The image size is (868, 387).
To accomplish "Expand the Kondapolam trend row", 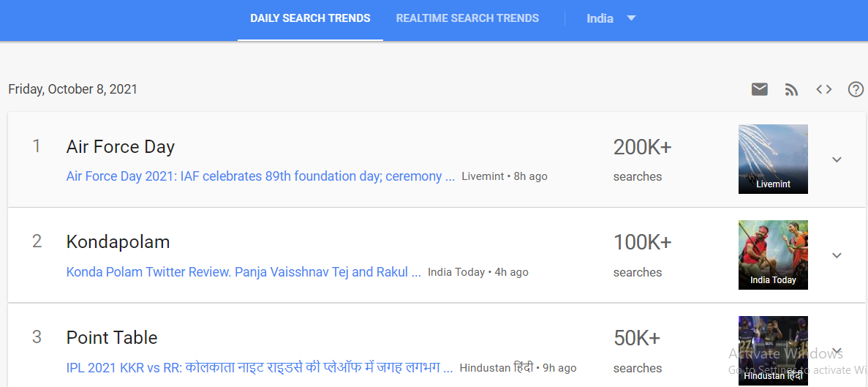I will tap(837, 255).
